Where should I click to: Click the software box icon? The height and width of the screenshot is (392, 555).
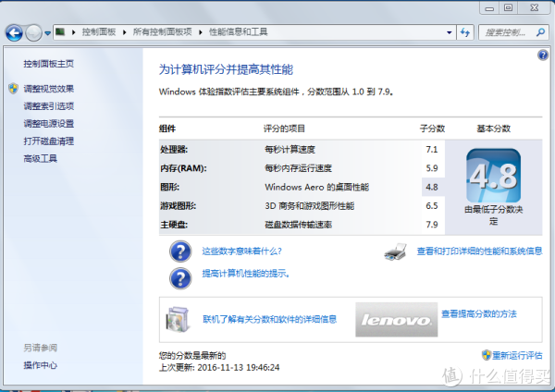[178, 320]
